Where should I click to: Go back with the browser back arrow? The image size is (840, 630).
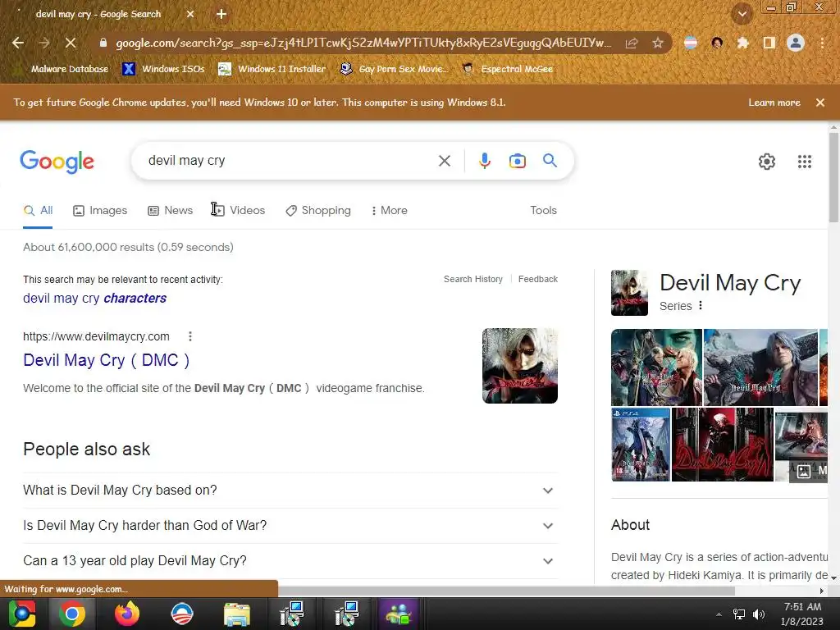[18, 43]
